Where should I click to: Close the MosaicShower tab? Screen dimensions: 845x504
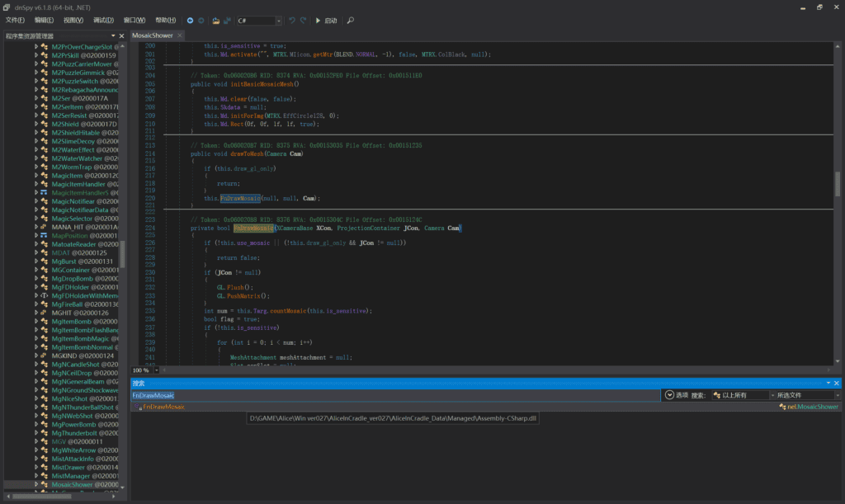[x=179, y=35]
